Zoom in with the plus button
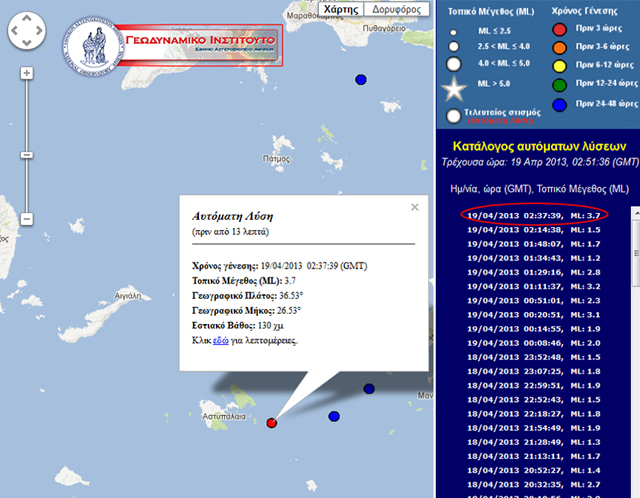Image resolution: width=640 pixels, height=498 pixels. (x=27, y=73)
